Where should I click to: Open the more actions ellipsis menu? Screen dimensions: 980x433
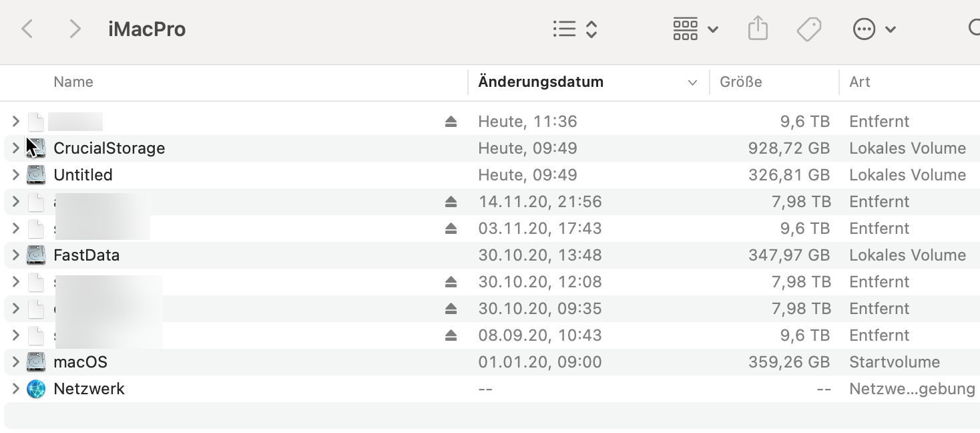tap(873, 29)
